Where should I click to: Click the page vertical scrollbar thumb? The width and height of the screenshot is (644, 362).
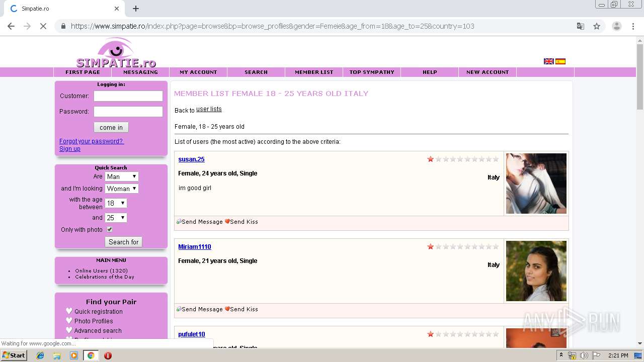(640, 77)
